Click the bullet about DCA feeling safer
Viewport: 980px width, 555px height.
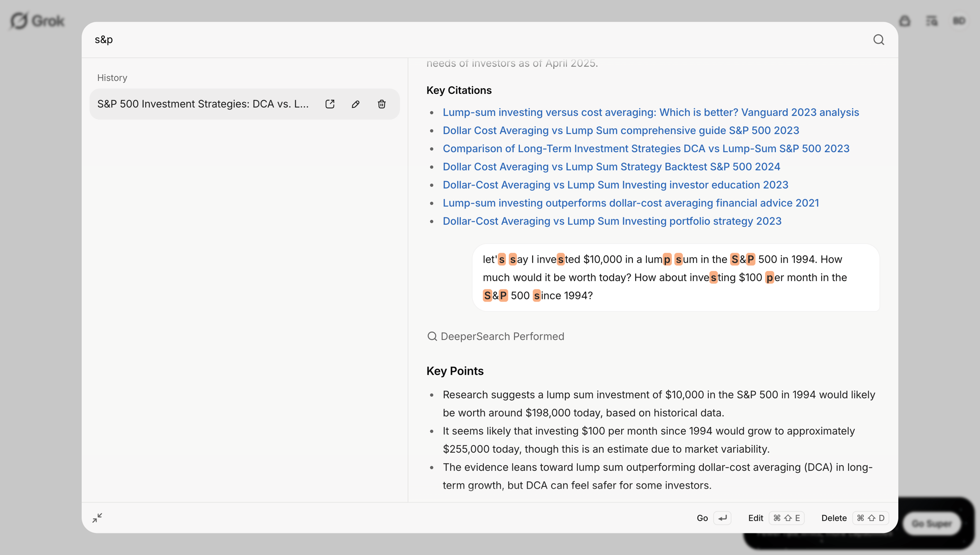658,476
